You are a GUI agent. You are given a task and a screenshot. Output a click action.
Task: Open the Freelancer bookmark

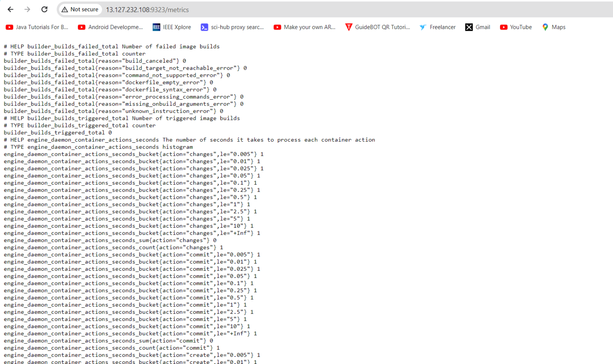point(438,27)
